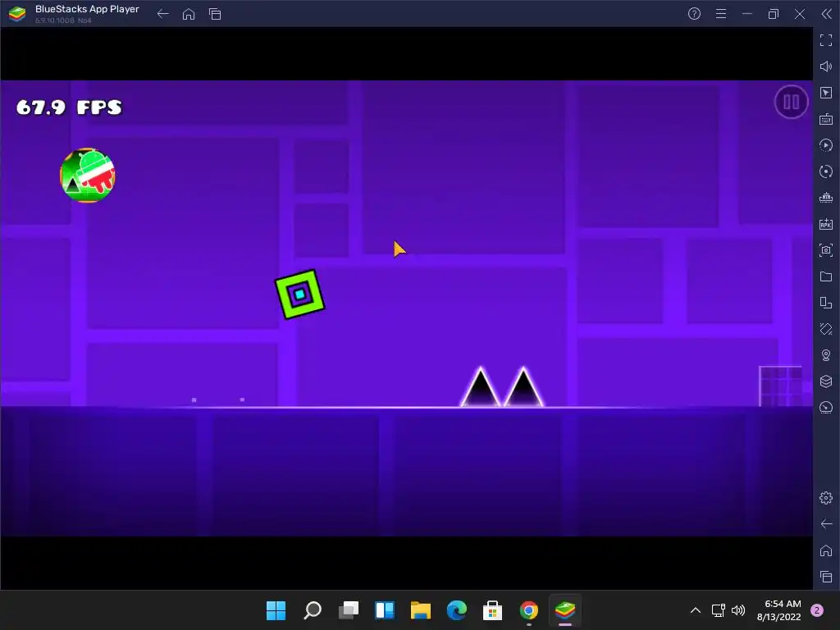Show hidden system tray icons chevron
This screenshot has width=840, height=630.
pos(696,610)
